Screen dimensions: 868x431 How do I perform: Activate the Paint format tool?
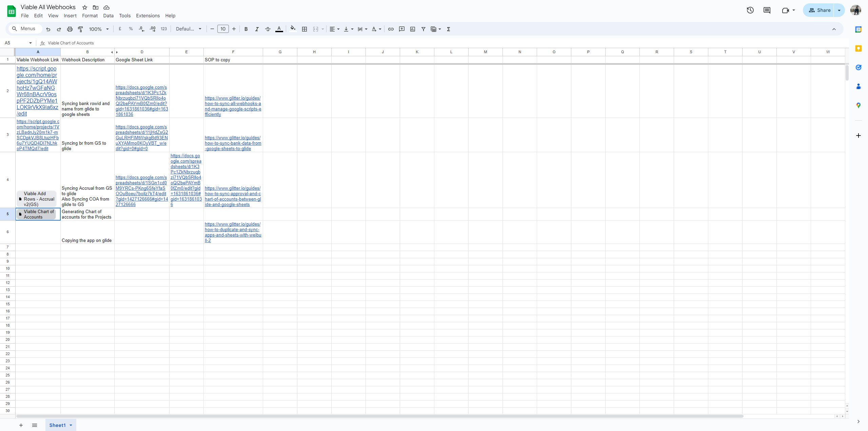pos(81,29)
